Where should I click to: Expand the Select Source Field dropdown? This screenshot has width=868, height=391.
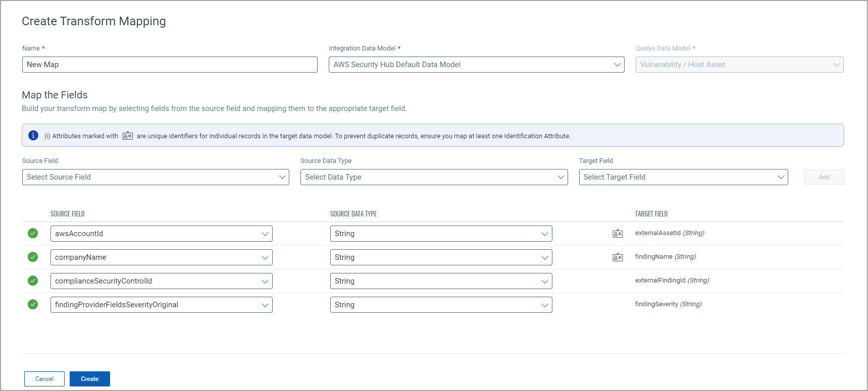[156, 177]
